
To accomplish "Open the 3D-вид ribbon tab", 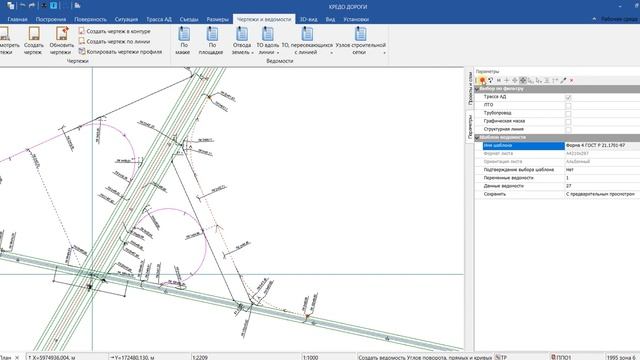I will point(309,19).
